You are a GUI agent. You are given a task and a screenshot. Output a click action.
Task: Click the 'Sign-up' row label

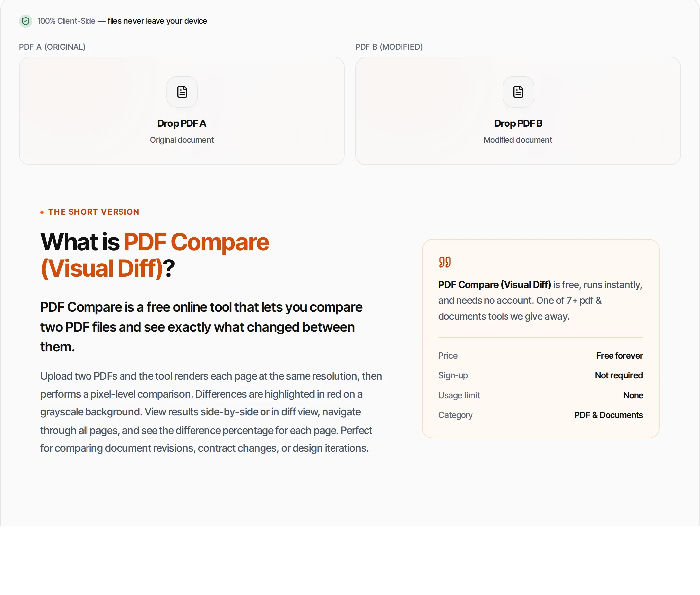point(453,375)
